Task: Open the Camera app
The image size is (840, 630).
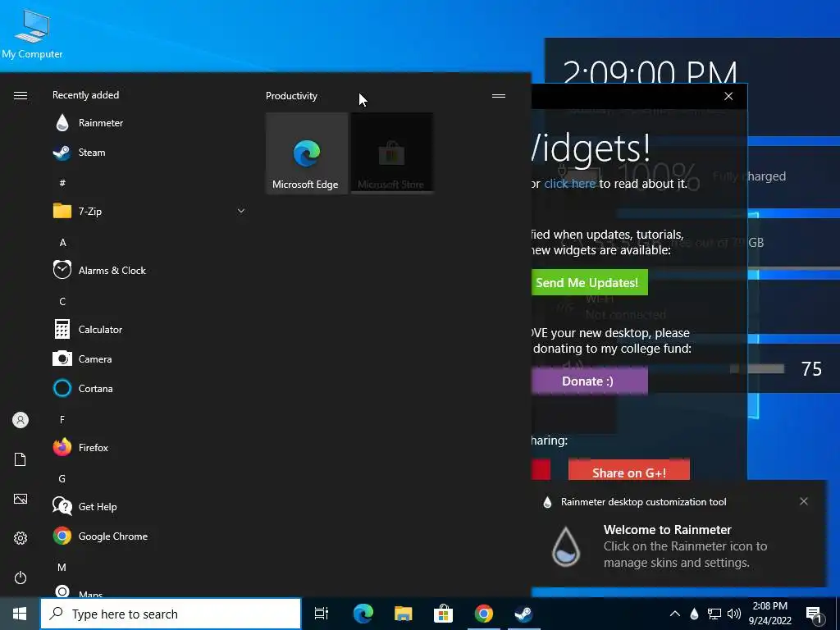Action: point(148,358)
